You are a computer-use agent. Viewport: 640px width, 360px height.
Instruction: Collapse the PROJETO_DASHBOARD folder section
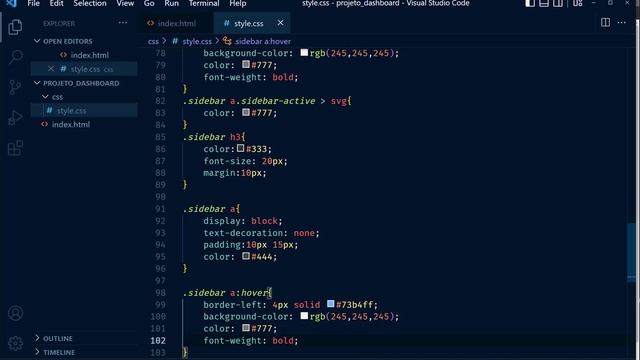37,83
